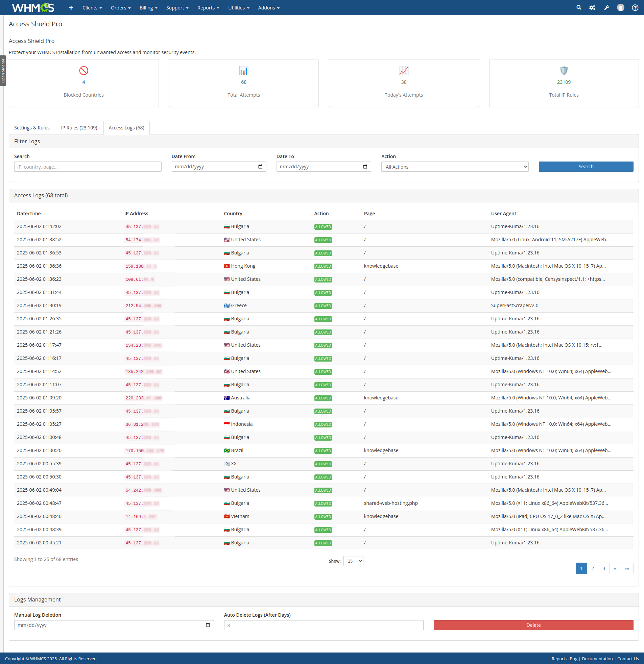
Task: Click knowledgebase page in Hong Kong row
Action: (x=381, y=266)
